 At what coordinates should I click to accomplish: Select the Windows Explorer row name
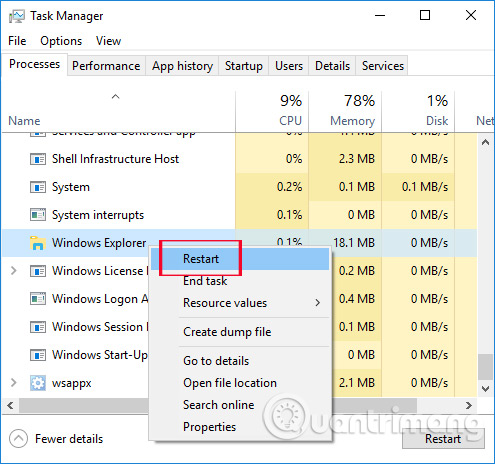point(99,243)
